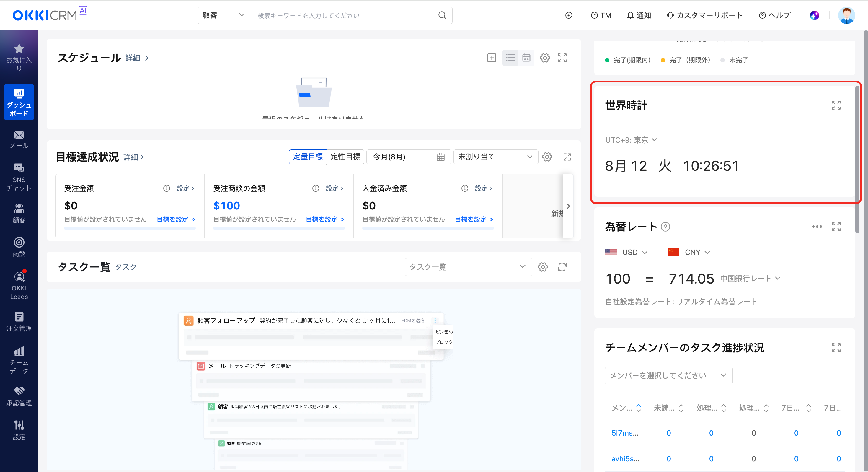
Task: Open Settings (設定) in sidebar
Action: coord(19,430)
